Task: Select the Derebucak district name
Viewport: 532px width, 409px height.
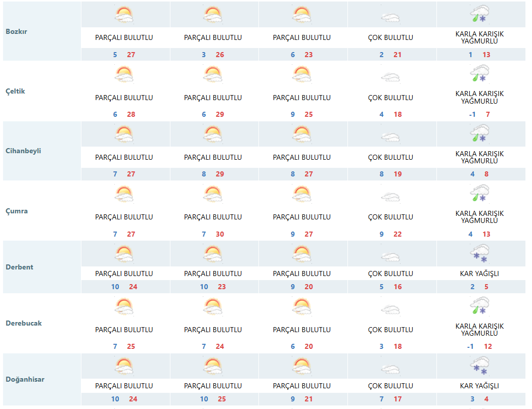Action: tap(24, 323)
